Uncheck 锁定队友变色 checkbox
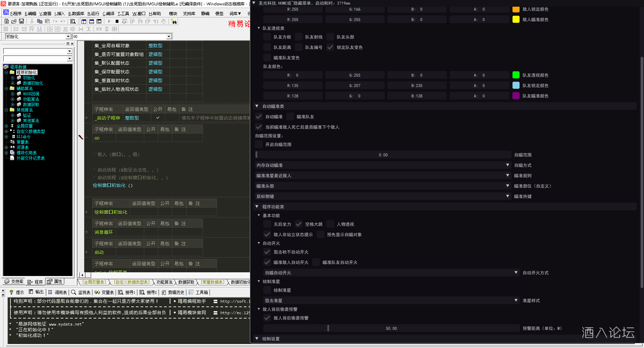 [x=330, y=47]
